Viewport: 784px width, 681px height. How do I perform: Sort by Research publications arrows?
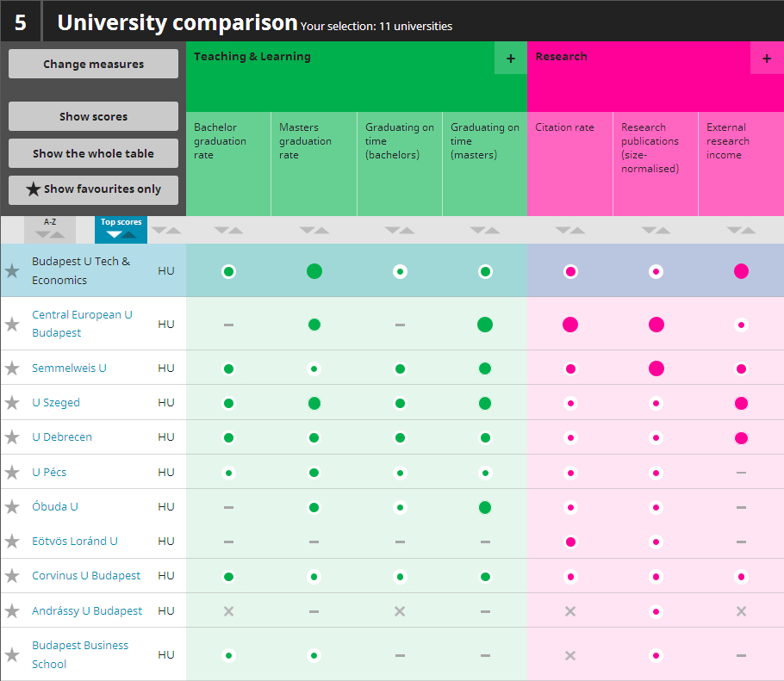coord(656,231)
